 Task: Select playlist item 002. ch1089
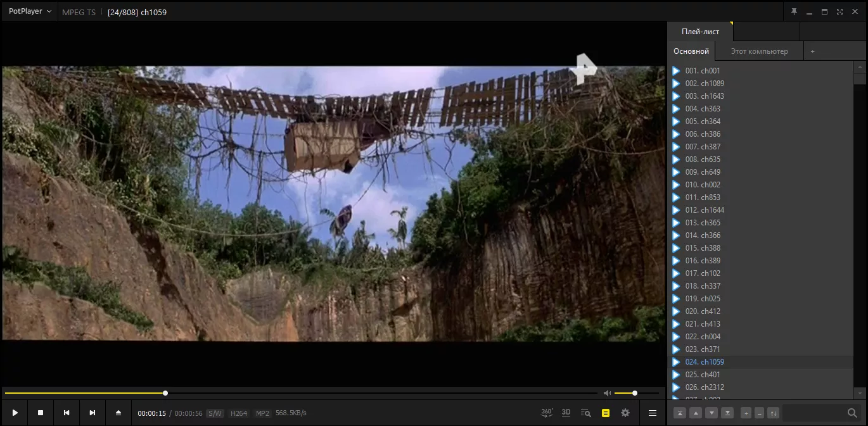click(x=761, y=84)
